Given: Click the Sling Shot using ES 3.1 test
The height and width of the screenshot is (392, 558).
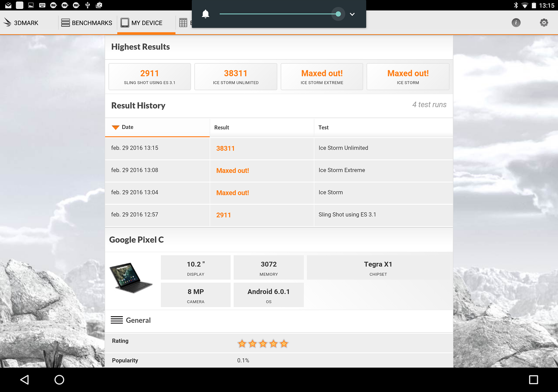Looking at the screenshot, I should [347, 215].
